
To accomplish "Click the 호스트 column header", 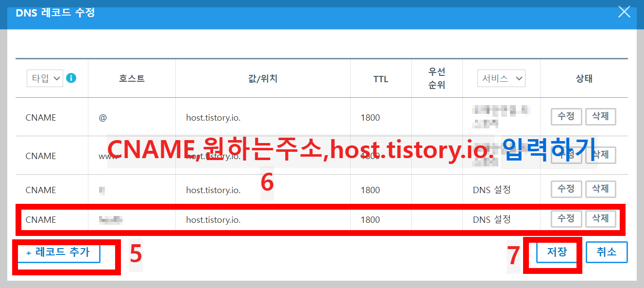I will tap(132, 78).
